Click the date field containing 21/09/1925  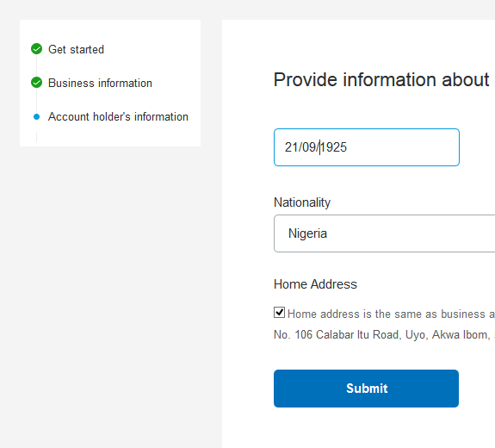coord(367,147)
